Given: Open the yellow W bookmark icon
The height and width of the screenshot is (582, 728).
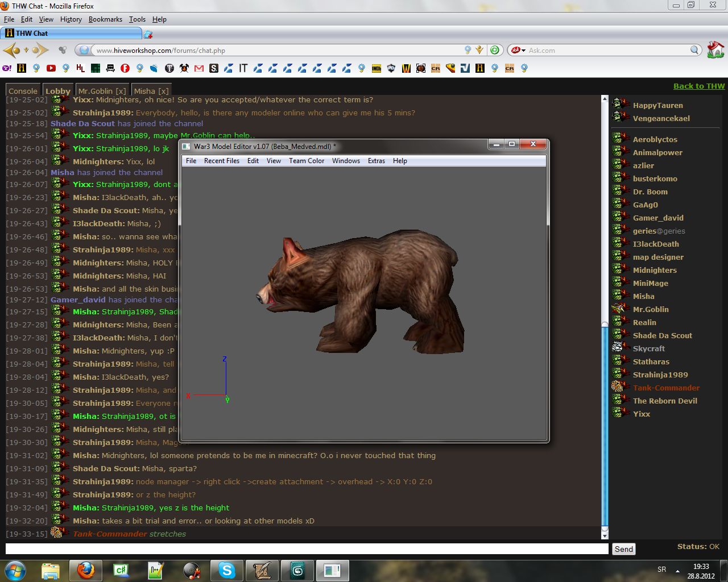Looking at the screenshot, I should [406, 68].
